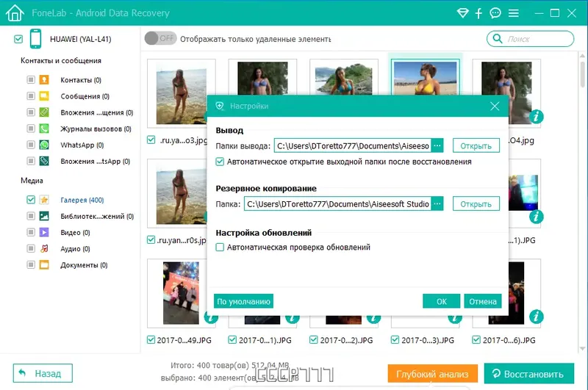Viewport: 588px width, 390px height.
Task: Click the HUAWEI phone device icon
Action: [35, 39]
